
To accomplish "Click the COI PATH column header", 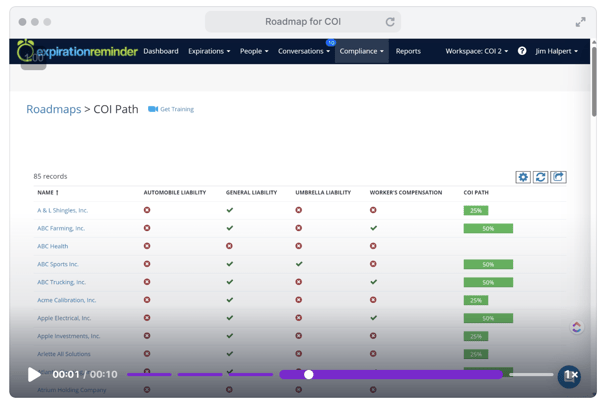I will pyautogui.click(x=476, y=193).
